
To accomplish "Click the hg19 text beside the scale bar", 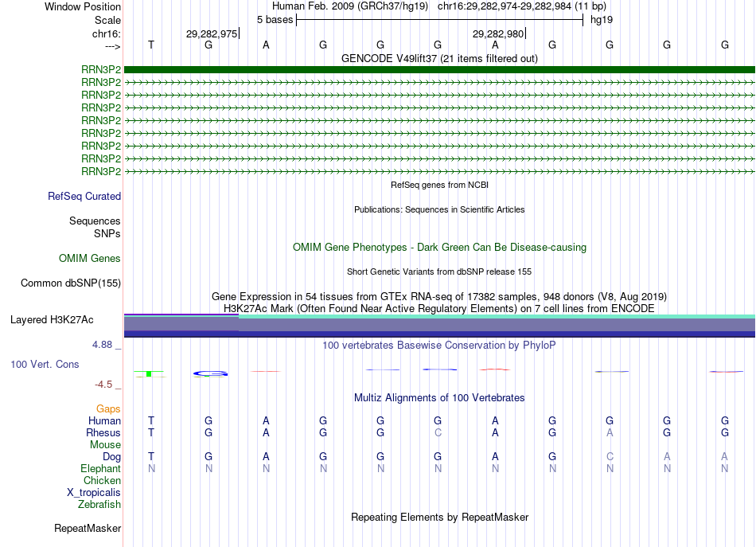I will (x=602, y=20).
